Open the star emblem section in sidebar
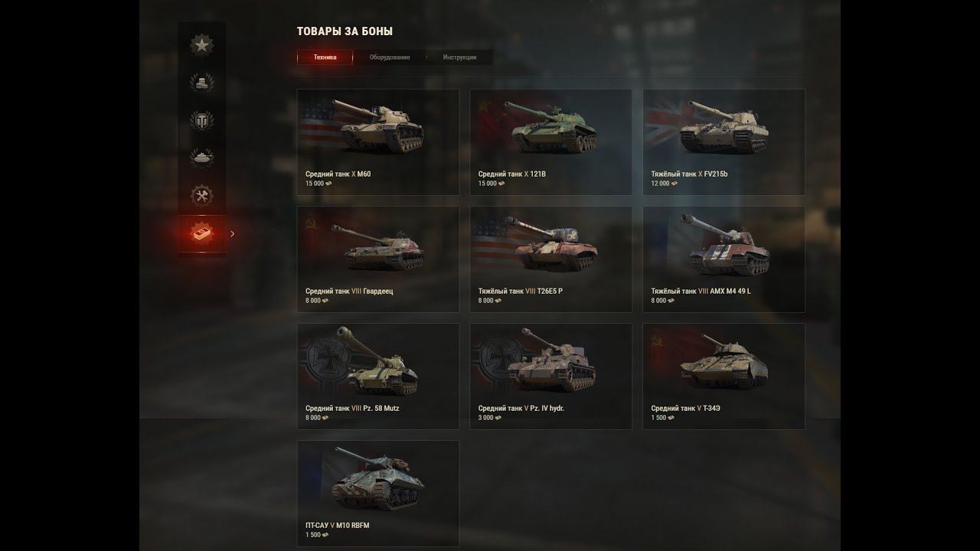This screenshot has height=551, width=980. point(201,44)
